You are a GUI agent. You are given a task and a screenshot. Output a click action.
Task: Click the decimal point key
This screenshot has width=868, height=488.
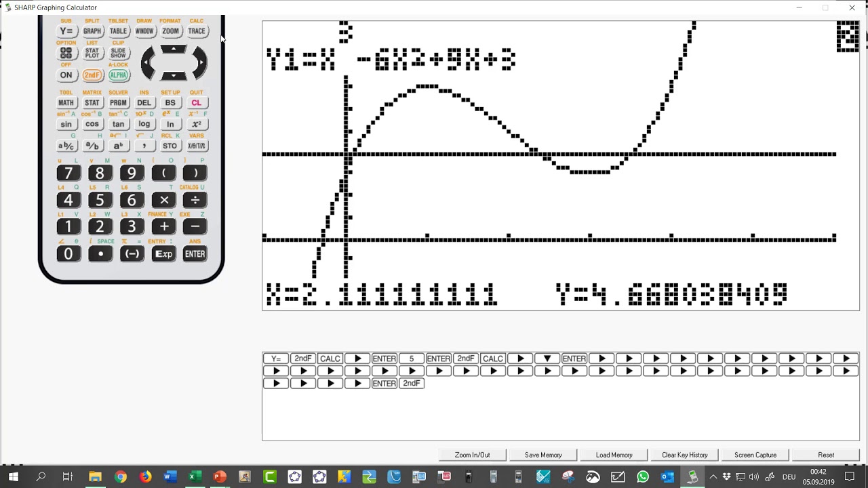pyautogui.click(x=100, y=254)
